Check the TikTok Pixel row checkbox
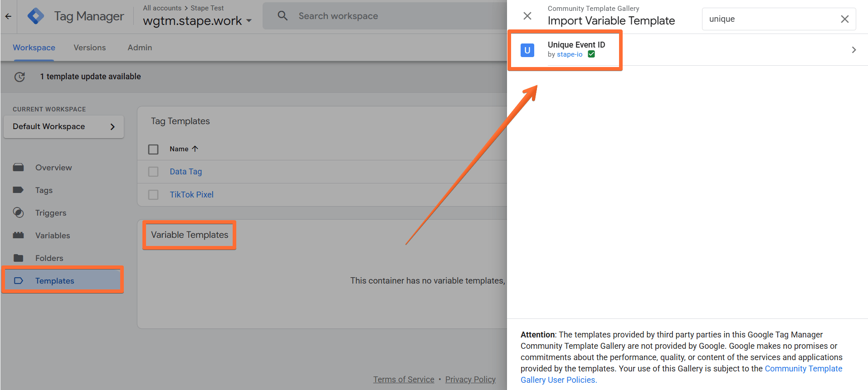Screen dimensions: 868x390 [x=153, y=195]
